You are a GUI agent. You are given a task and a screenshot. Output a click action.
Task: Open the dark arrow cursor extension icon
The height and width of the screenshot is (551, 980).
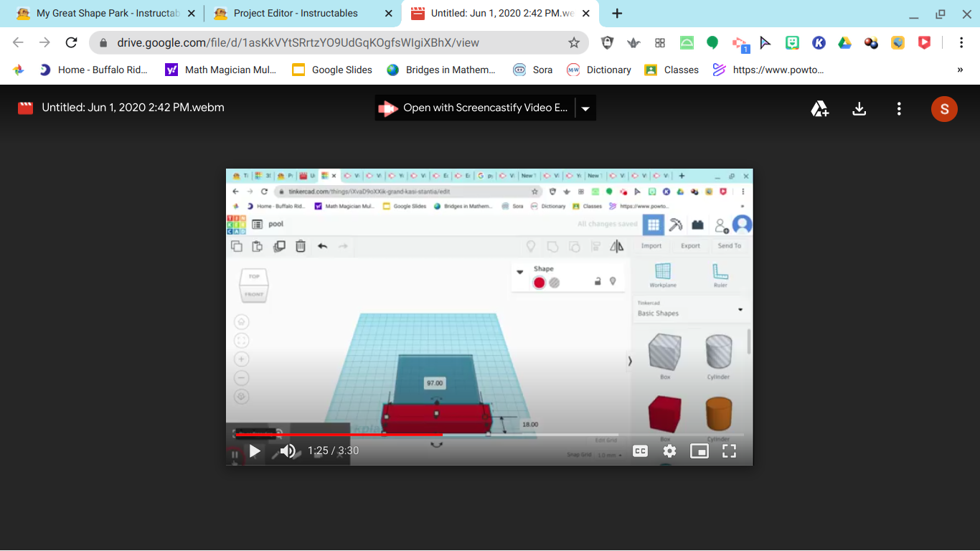765,42
